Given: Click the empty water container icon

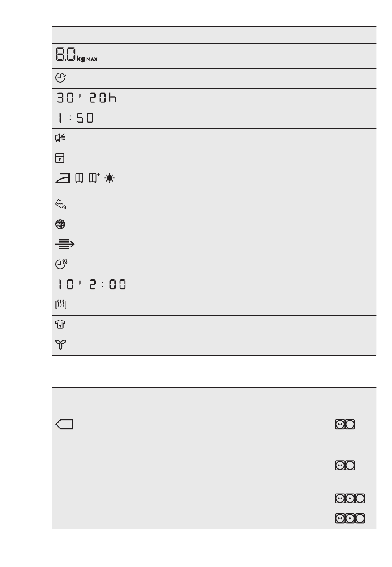Looking at the screenshot, I should [x=61, y=204].
